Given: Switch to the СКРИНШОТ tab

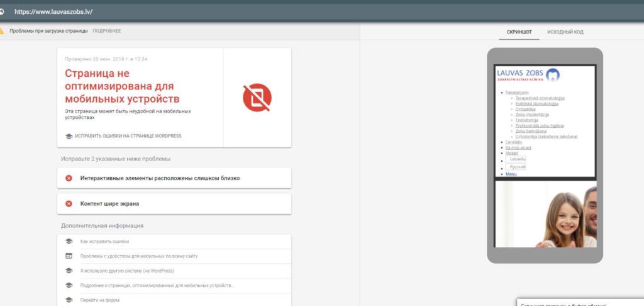Looking at the screenshot, I should pyautogui.click(x=519, y=31).
